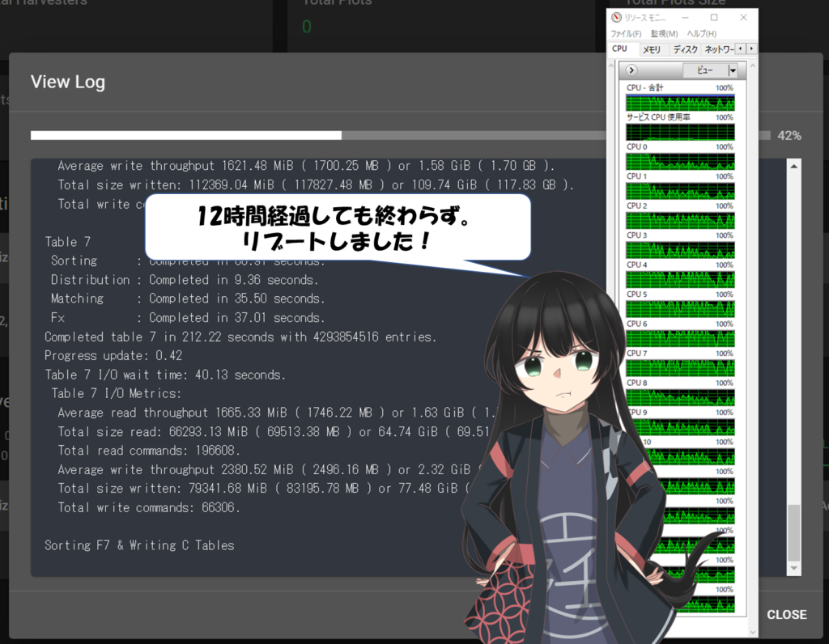Viewport: 829px width, 644px height.
Task: Open the ビュー size dropdown arrow
Action: 733,70
